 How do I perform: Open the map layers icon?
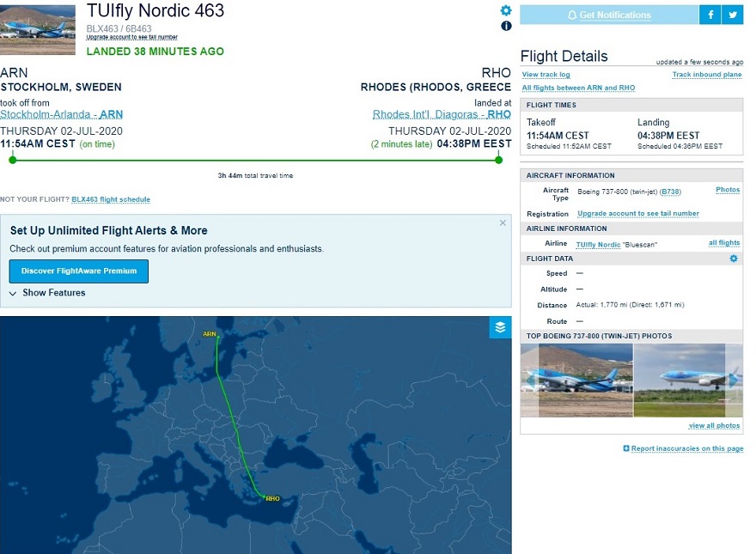click(x=500, y=327)
